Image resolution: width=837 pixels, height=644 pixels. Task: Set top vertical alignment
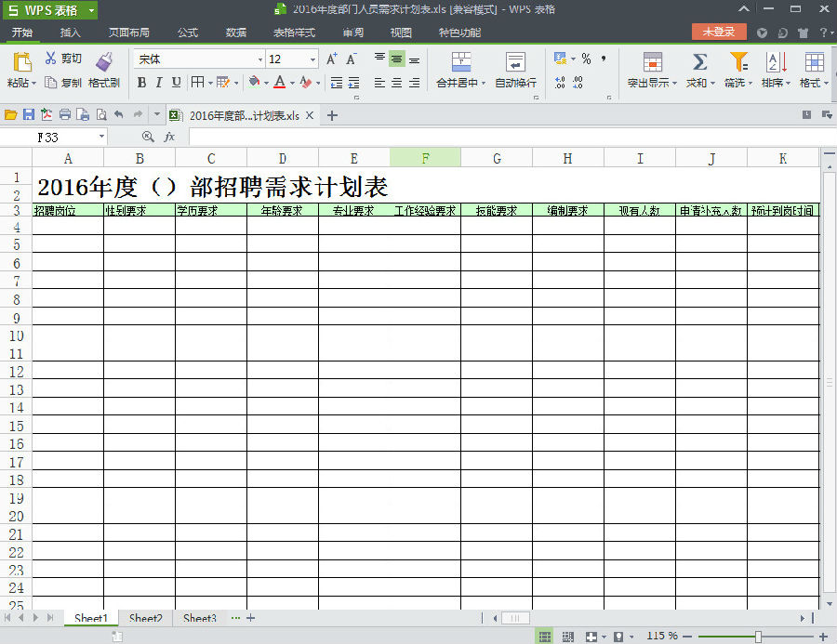point(379,59)
